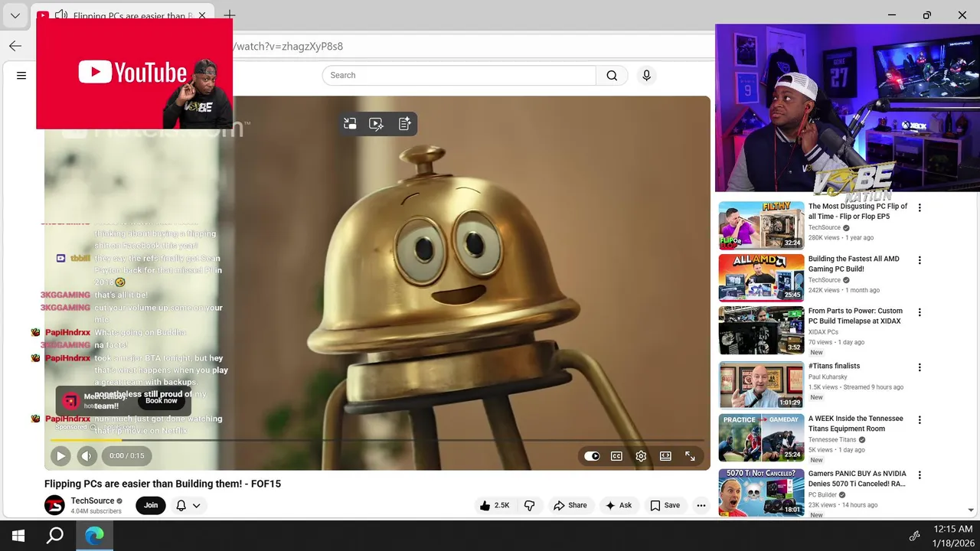The image size is (980, 551).
Task: Open options for Gamers PANIC BUY video
Action: tap(920, 475)
